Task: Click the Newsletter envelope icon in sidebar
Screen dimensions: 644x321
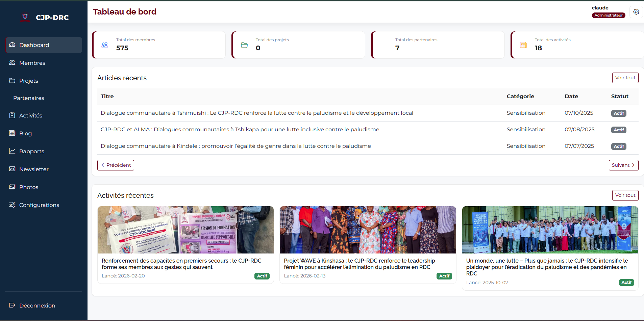Action: 12,169
